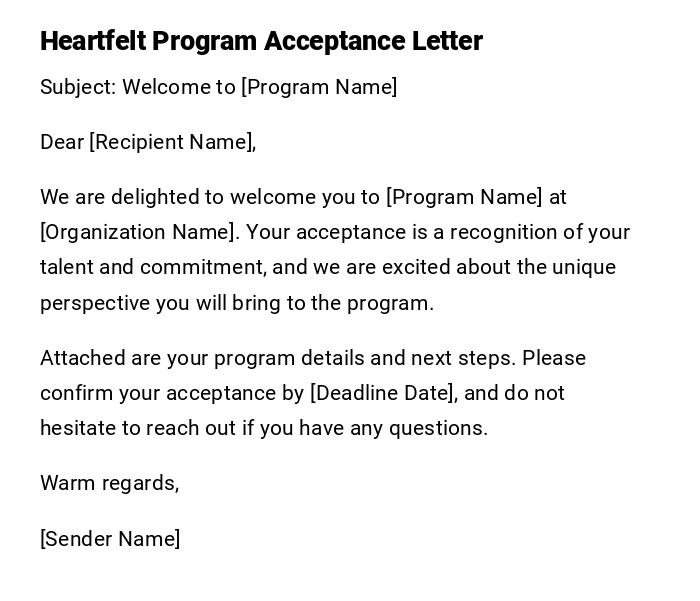Image resolution: width=700 pixels, height=601 pixels.
Task: Select the [Sender Name] placeholder
Action: [110, 539]
